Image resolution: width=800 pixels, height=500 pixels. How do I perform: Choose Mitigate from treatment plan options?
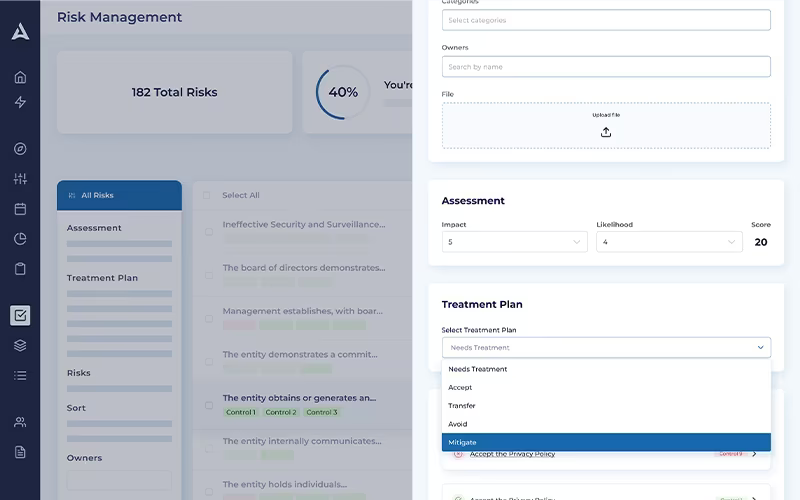pyautogui.click(x=606, y=442)
